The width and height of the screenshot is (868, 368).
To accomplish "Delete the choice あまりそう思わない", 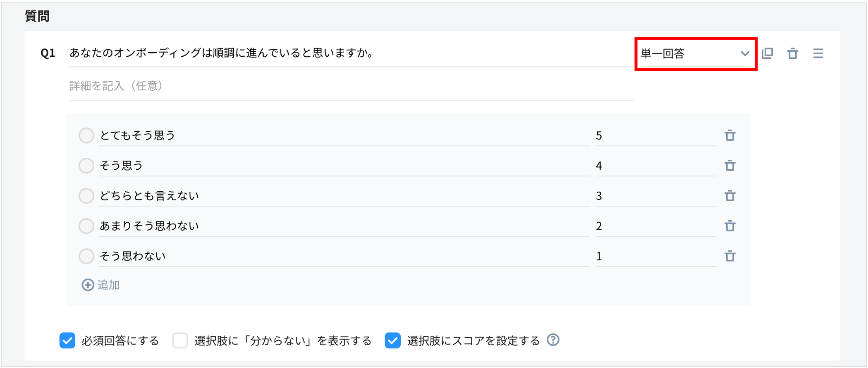I will click(x=730, y=226).
